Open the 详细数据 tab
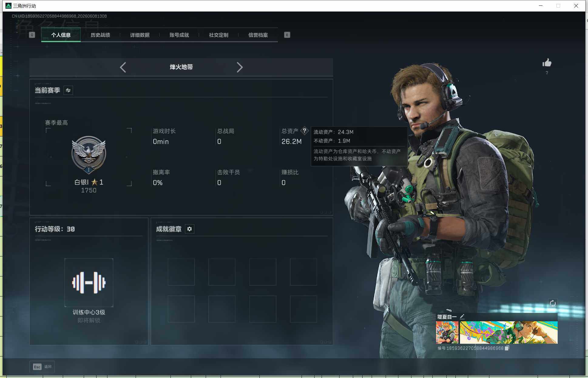This screenshot has width=588, height=378. 140,35
